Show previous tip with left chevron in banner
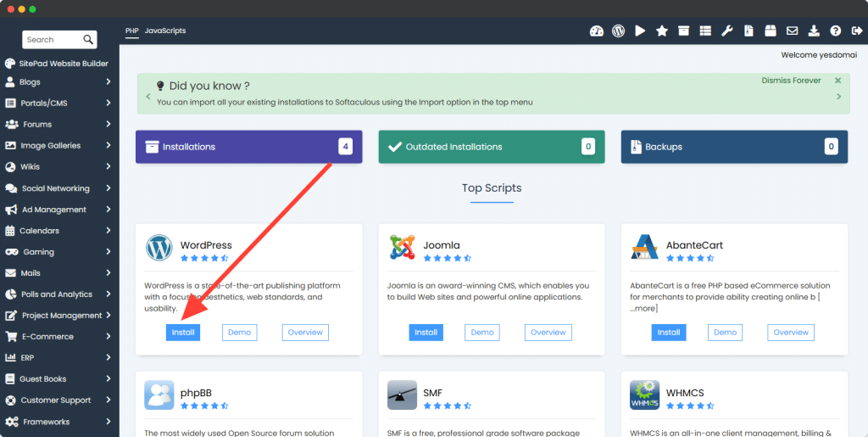The width and height of the screenshot is (868, 437). point(147,97)
